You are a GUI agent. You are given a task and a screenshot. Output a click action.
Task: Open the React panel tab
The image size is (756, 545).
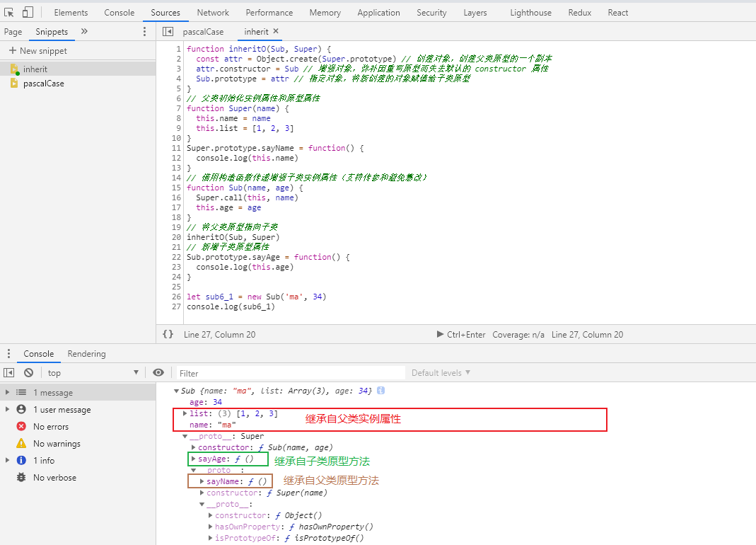click(617, 13)
